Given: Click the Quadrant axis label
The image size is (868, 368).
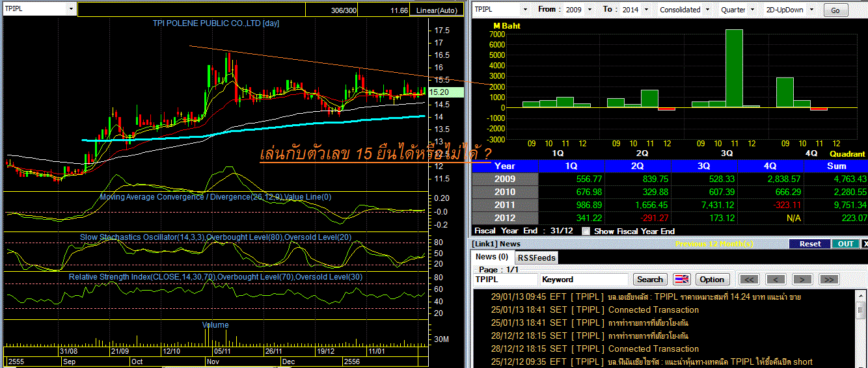Looking at the screenshot, I should pyautogui.click(x=847, y=154).
